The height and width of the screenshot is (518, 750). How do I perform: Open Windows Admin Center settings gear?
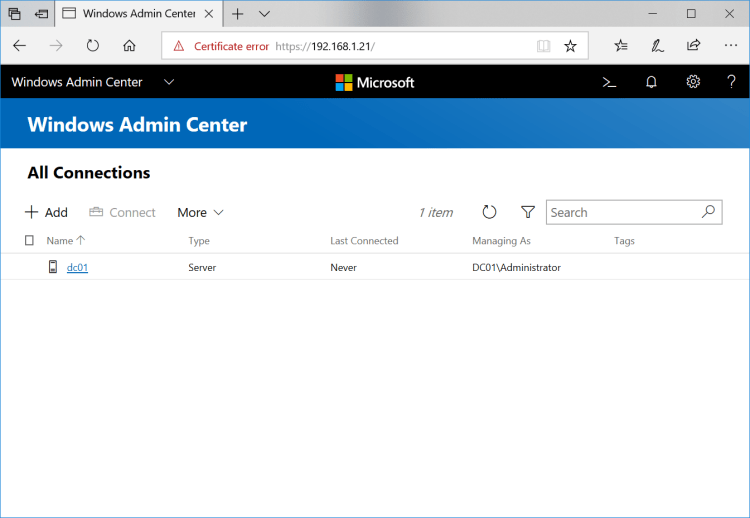pyautogui.click(x=693, y=82)
